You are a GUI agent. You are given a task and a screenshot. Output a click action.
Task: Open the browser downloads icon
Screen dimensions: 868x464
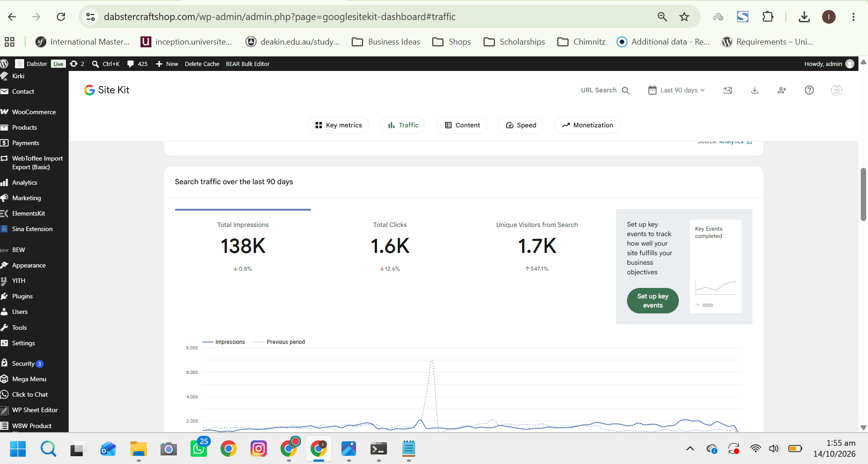(x=804, y=17)
